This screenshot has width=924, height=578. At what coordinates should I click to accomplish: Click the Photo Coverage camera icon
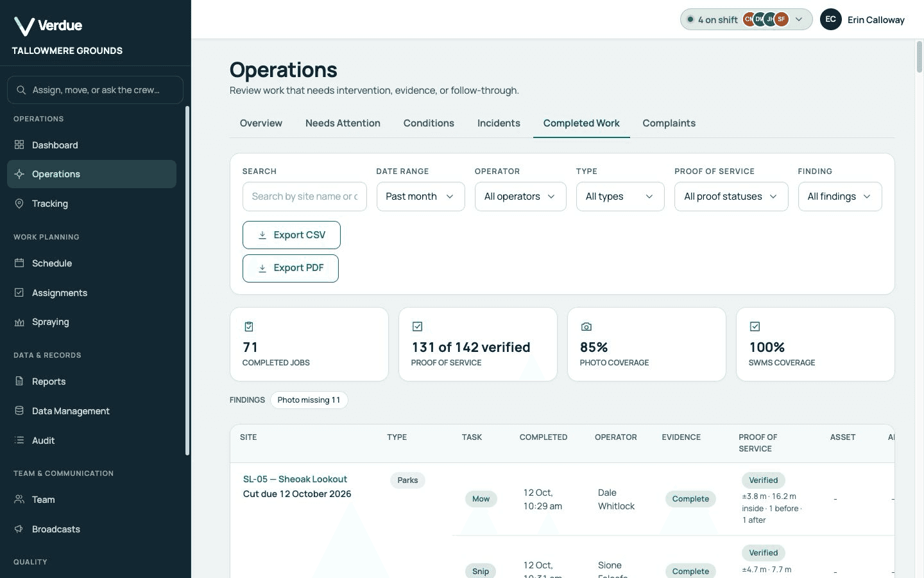pos(586,327)
